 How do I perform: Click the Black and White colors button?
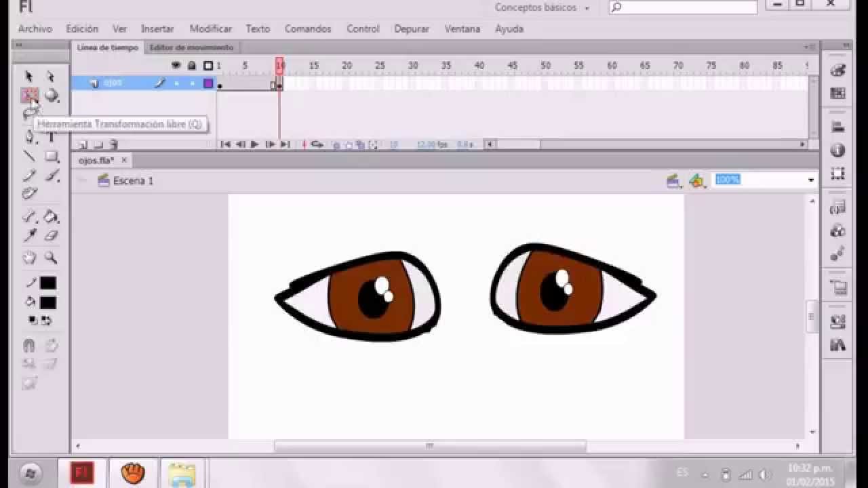pyautogui.click(x=32, y=320)
